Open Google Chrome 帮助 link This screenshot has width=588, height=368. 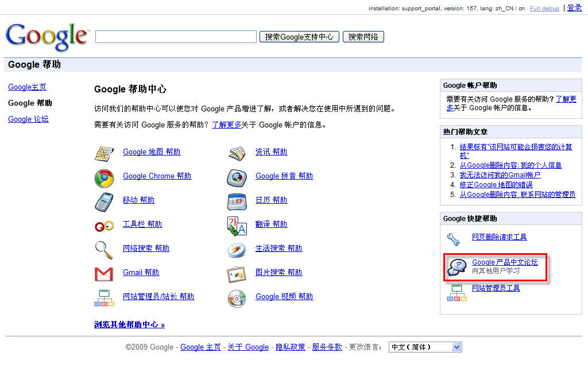(x=157, y=176)
